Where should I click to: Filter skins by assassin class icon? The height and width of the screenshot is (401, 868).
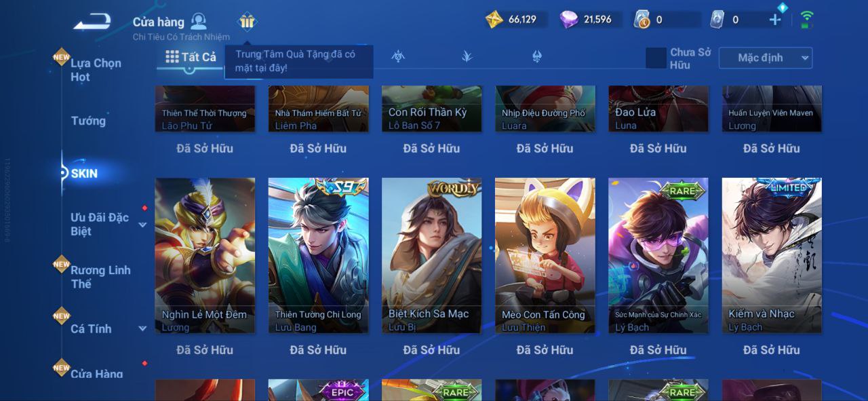[x=398, y=56]
